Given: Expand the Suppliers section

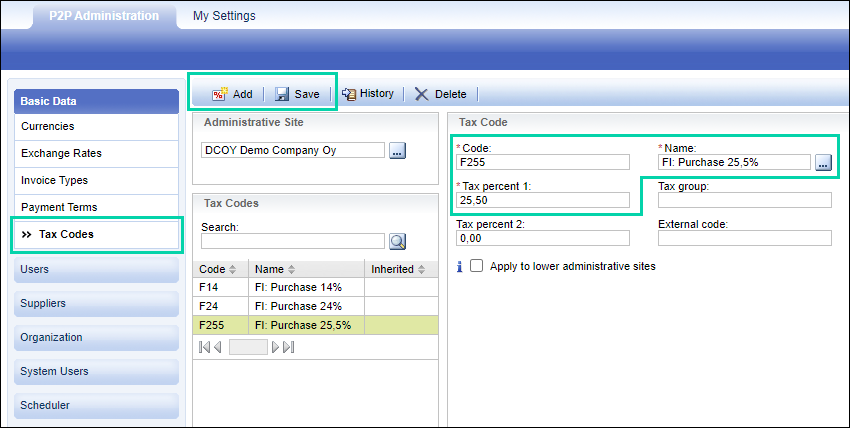Looking at the screenshot, I should tap(95, 303).
